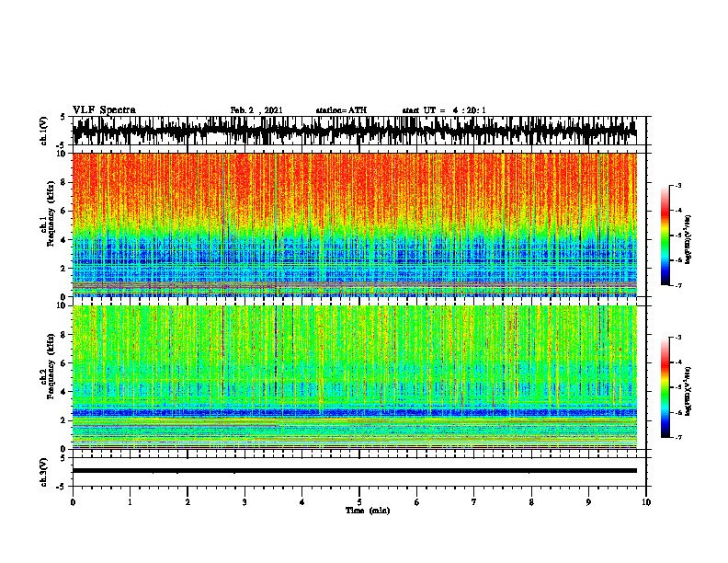This screenshot has width=728, height=563.
Task: Click the ch.1 spectrogram panel
Action: (354, 224)
